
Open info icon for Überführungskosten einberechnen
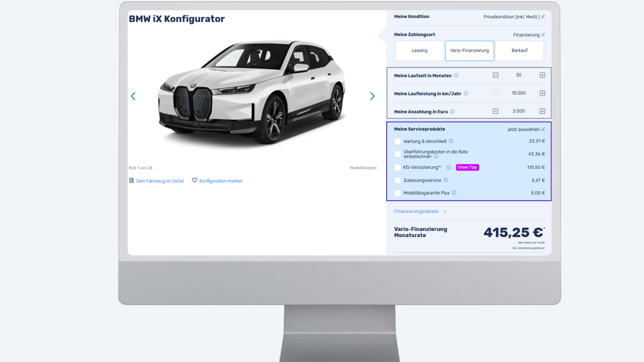pyautogui.click(x=436, y=157)
